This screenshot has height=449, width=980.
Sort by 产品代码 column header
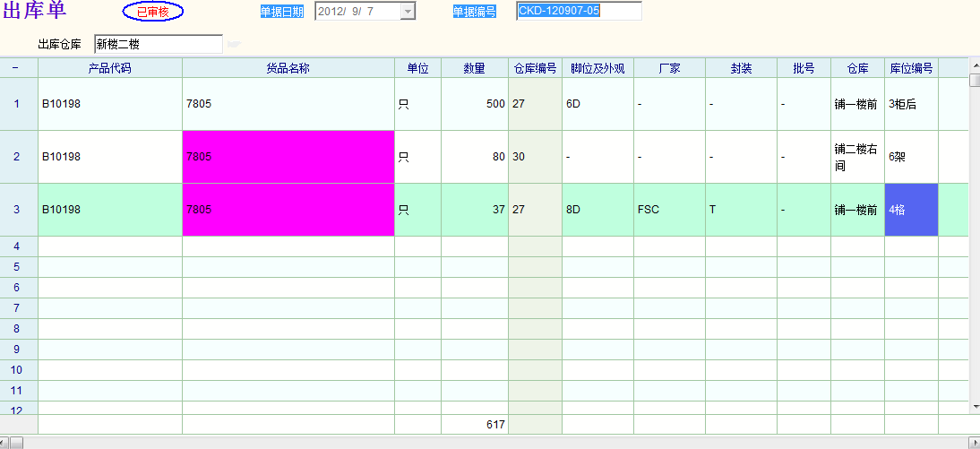109,68
